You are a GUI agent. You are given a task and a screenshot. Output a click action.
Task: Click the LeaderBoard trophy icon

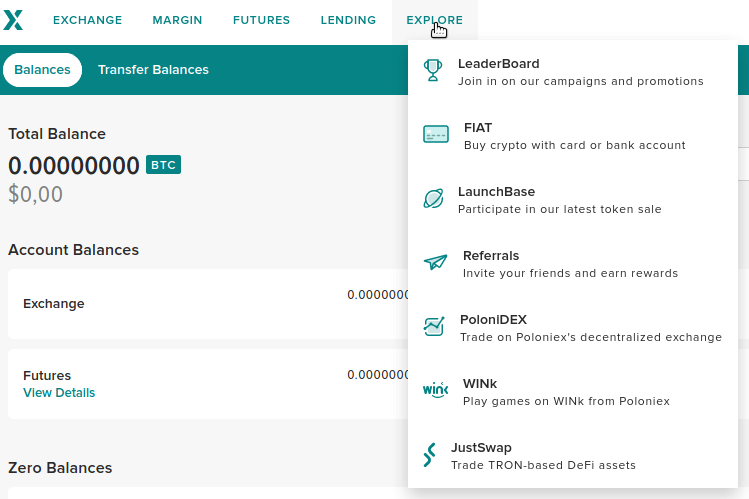(x=433, y=71)
